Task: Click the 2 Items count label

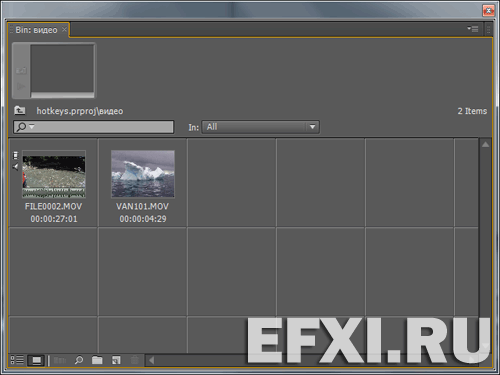Action: [x=472, y=111]
